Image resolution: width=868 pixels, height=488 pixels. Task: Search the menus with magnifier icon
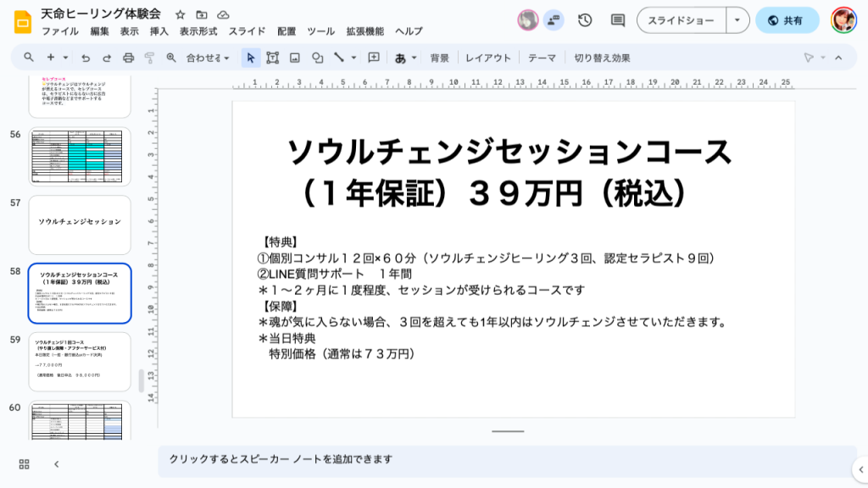(29, 58)
